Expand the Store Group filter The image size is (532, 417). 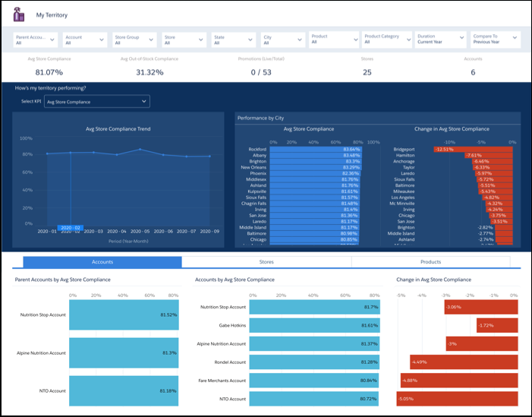click(134, 39)
